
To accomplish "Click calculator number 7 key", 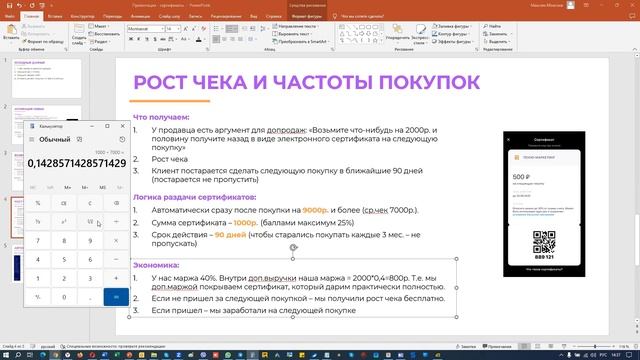I will (38, 240).
